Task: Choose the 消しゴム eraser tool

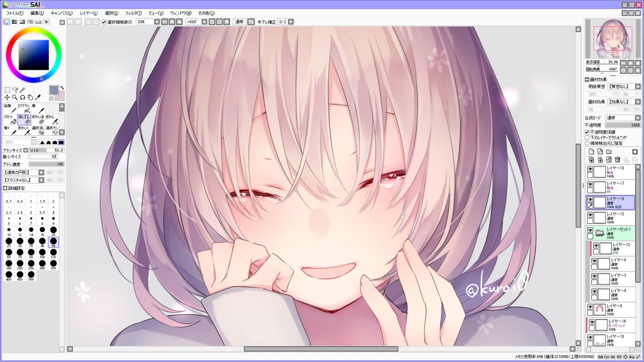Action: tap(24, 120)
